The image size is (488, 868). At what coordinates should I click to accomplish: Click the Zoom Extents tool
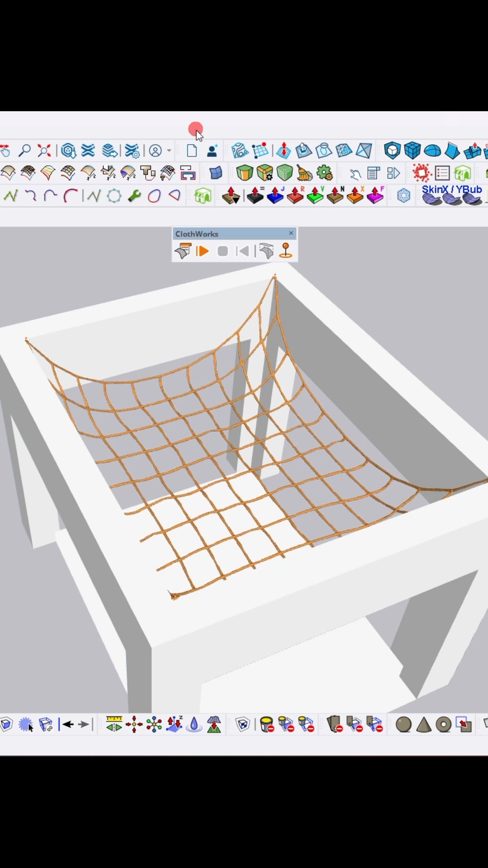tap(44, 151)
